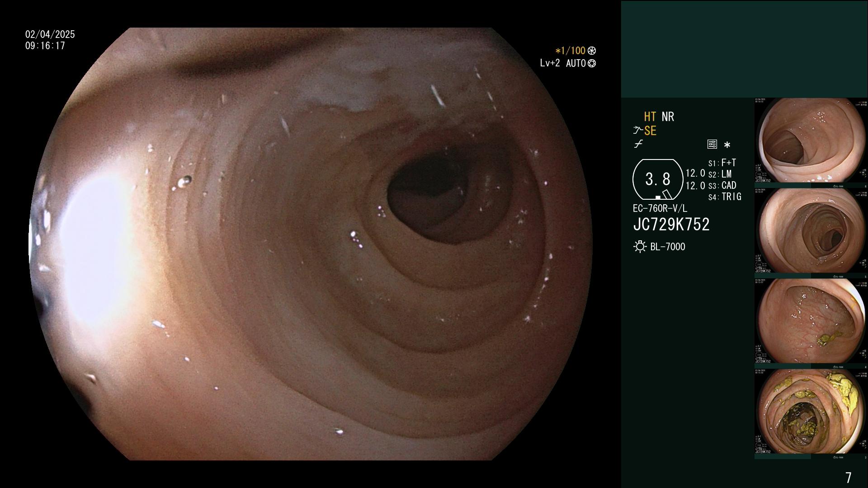Click the light source lamp icon
868x488 pixels.
[x=640, y=247]
